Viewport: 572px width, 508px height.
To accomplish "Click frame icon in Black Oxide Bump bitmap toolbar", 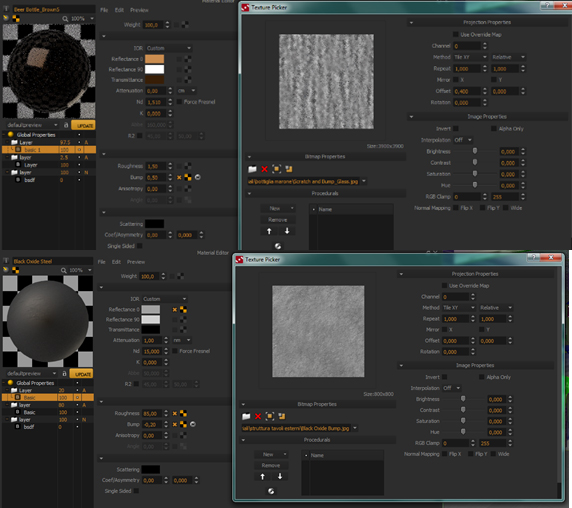I will (x=270, y=416).
